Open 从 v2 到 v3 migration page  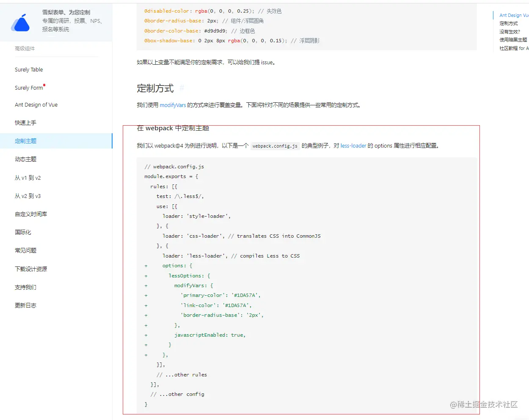(28, 196)
